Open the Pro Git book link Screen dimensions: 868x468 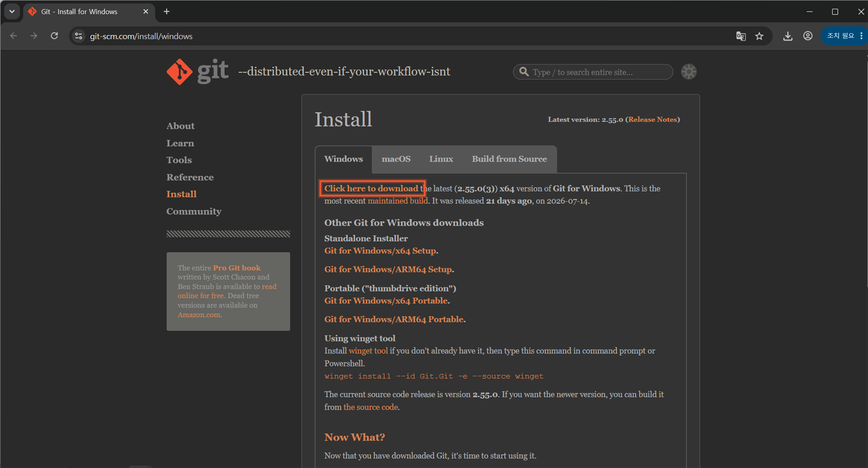tap(237, 268)
